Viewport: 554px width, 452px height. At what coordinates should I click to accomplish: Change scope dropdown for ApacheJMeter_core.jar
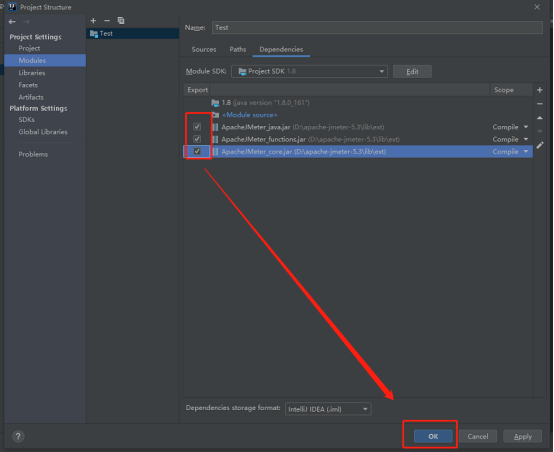coord(510,151)
